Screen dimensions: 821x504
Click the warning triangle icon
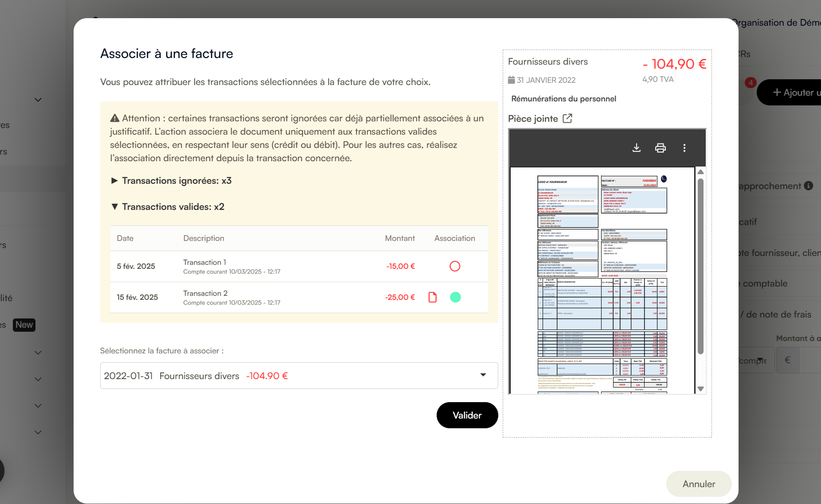[x=115, y=118]
